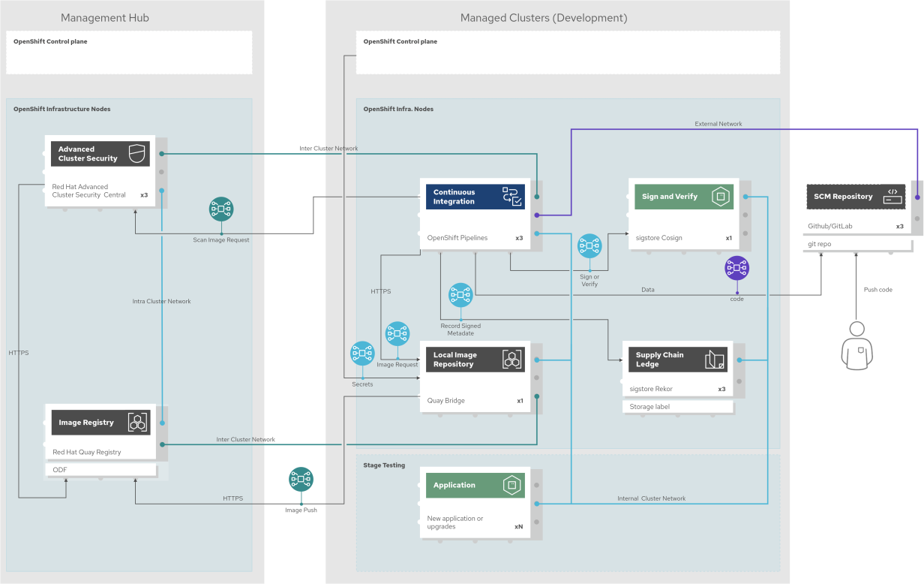
Task: Switch to the Management Hub section
Action: point(104,17)
